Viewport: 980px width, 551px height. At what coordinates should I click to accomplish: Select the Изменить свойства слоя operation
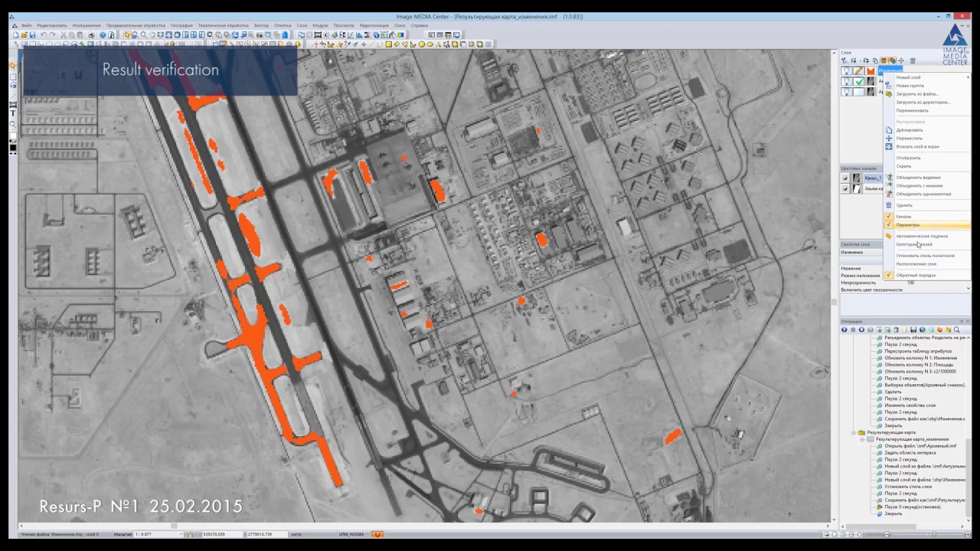tap(910, 406)
